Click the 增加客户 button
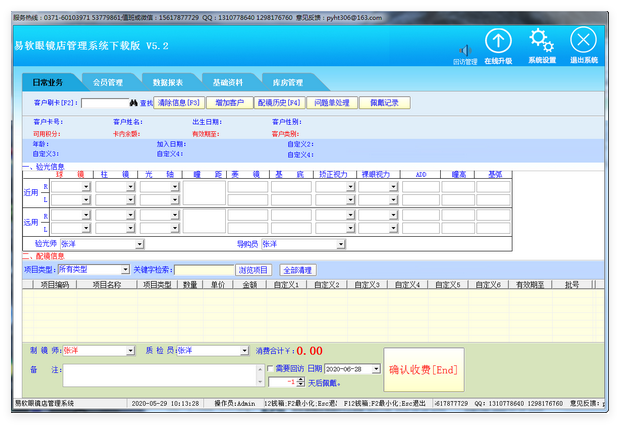The height and width of the screenshot is (425, 620). pos(229,102)
